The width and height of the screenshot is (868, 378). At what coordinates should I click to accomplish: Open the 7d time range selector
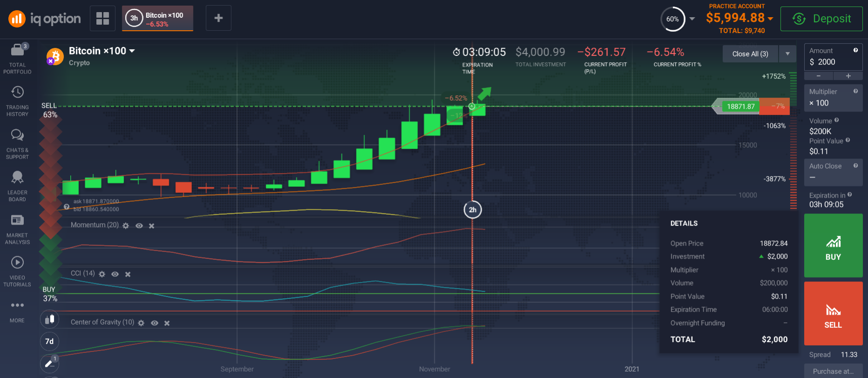(49, 342)
